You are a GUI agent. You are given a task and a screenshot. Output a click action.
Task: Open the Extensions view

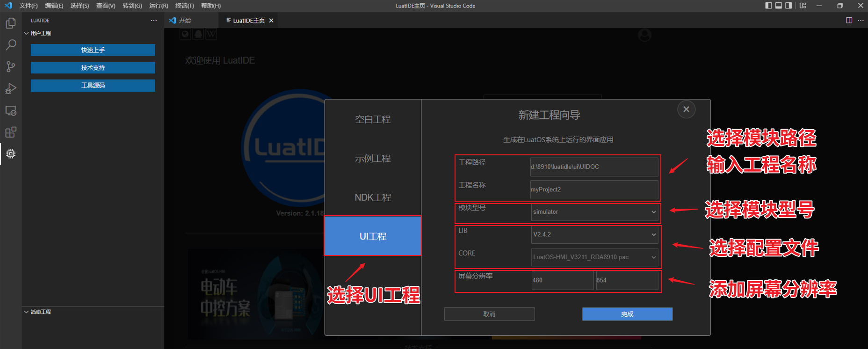click(x=11, y=132)
